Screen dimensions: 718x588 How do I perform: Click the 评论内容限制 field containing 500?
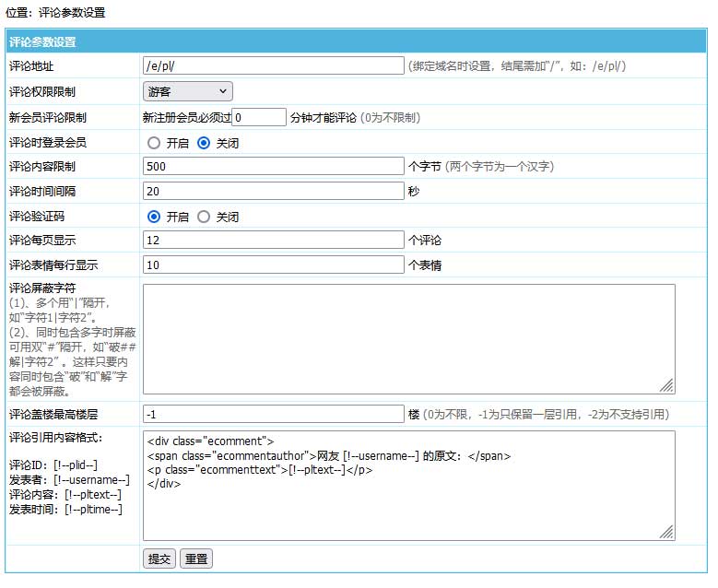273,167
